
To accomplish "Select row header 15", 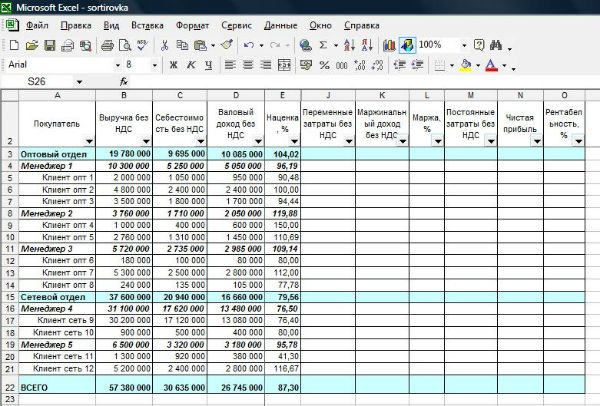I will [9, 298].
